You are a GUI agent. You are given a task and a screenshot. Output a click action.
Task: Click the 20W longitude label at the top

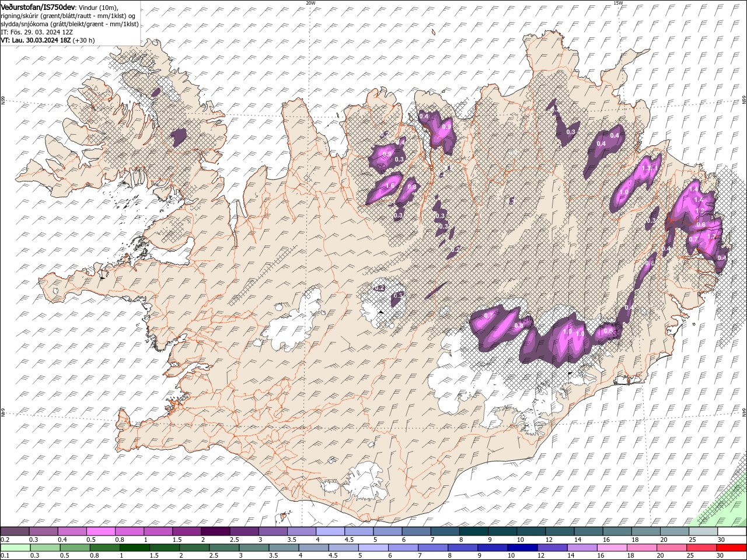310,3
